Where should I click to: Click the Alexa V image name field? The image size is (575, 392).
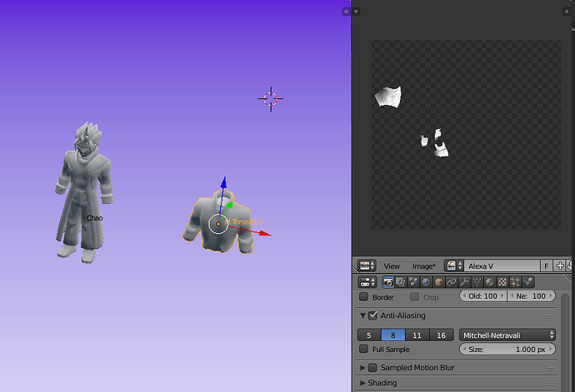(502, 266)
